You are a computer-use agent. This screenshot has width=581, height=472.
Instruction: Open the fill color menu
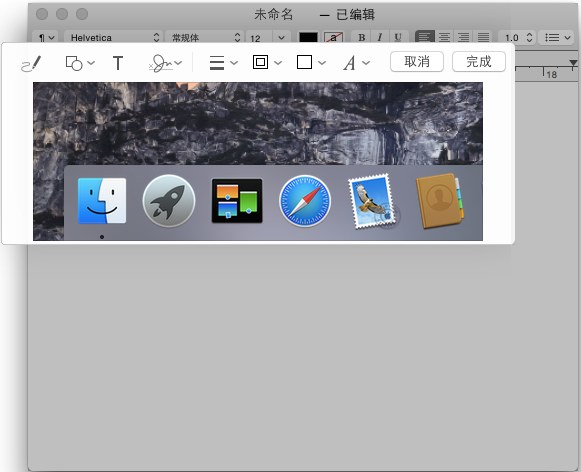311,62
